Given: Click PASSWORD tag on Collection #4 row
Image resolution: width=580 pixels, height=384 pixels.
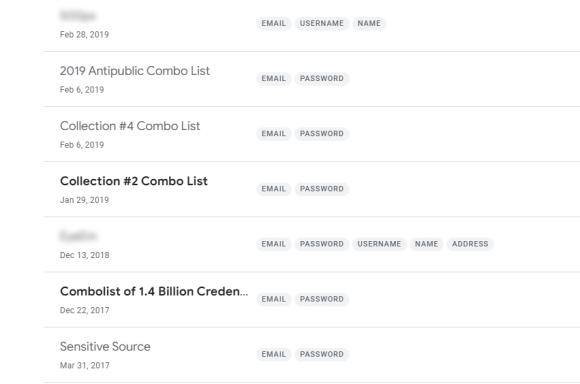Looking at the screenshot, I should [322, 134].
